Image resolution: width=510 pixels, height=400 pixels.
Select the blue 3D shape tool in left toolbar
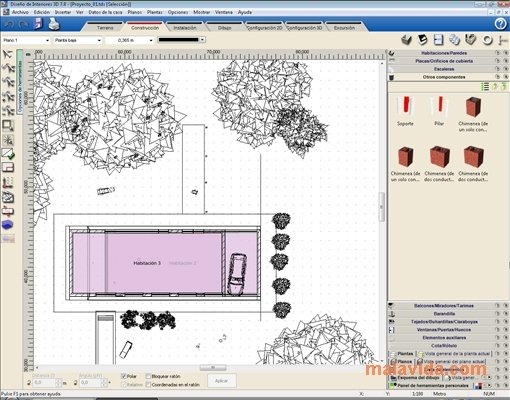(x=8, y=225)
